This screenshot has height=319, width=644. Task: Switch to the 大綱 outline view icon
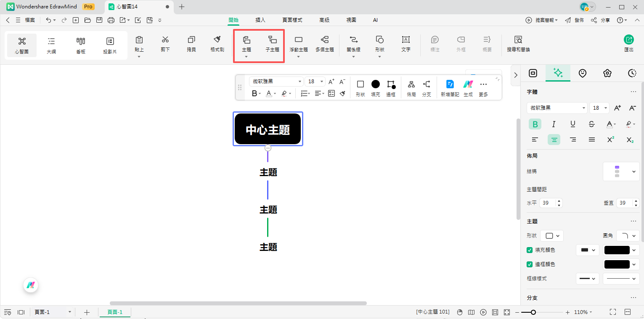pos(51,45)
